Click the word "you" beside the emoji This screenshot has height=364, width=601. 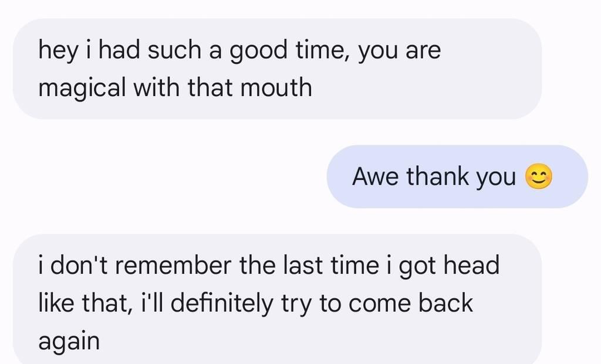[x=495, y=176]
